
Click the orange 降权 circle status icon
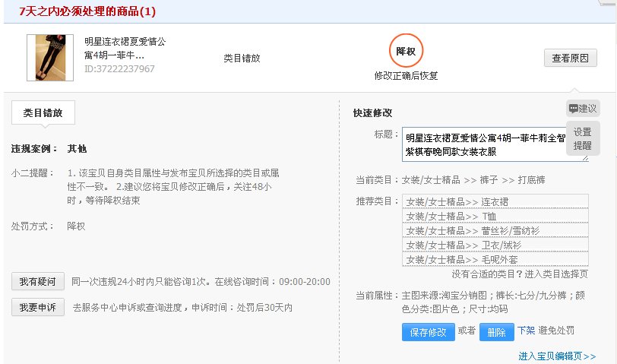click(406, 51)
